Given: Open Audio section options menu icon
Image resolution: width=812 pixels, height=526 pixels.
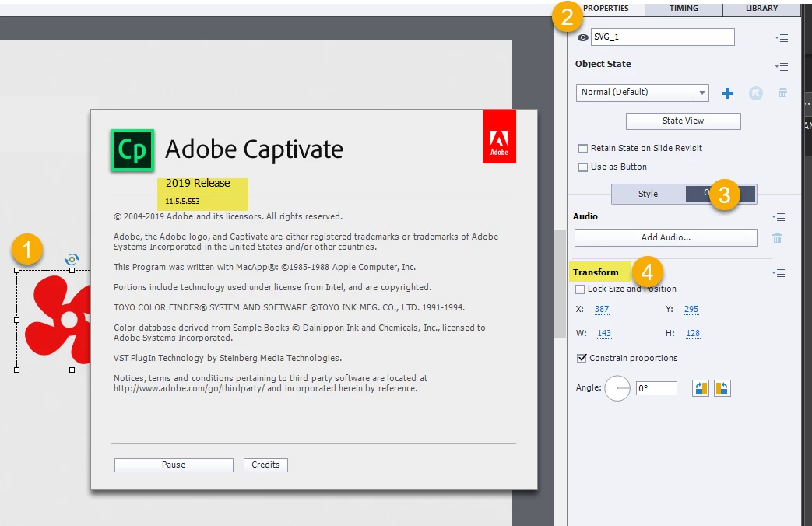Looking at the screenshot, I should click(x=779, y=217).
